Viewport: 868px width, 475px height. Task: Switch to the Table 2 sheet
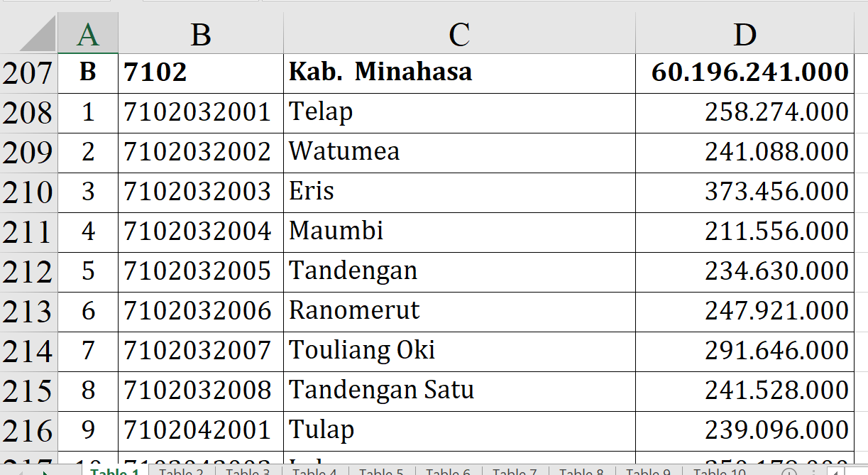pos(182,471)
